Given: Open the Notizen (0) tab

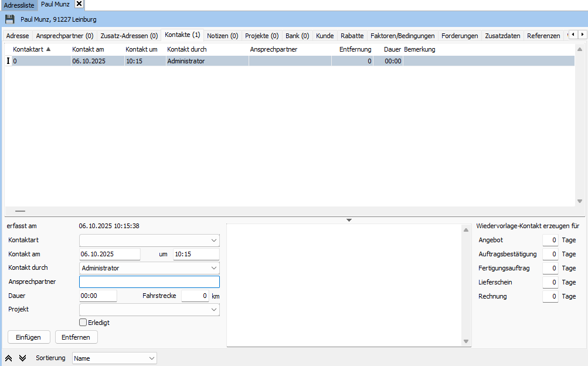Looking at the screenshot, I should click(222, 35).
